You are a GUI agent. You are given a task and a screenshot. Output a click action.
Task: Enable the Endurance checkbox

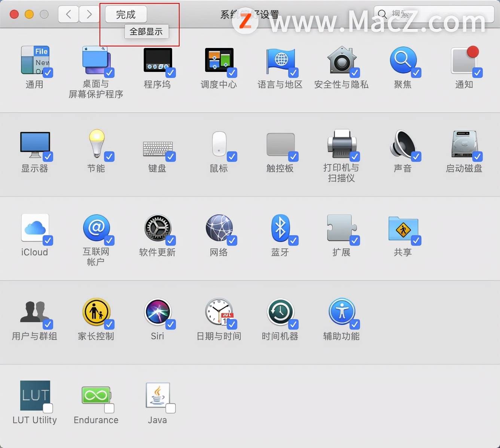[x=109, y=408]
